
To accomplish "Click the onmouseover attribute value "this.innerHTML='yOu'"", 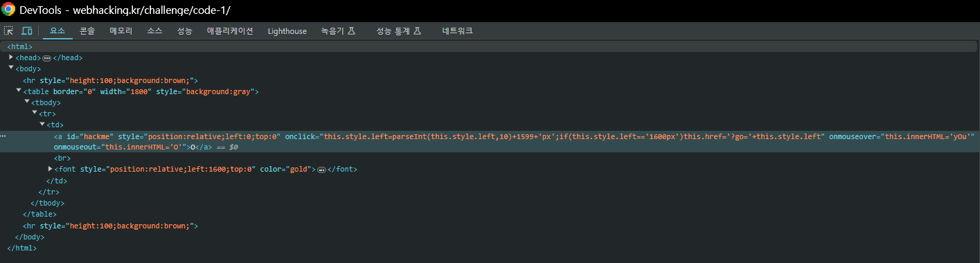I will [x=927, y=136].
